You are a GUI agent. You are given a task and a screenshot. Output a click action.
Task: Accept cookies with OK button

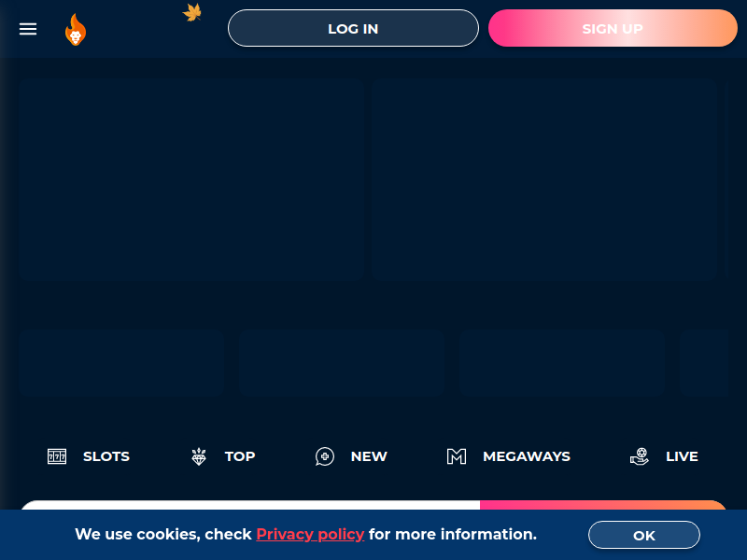point(644,535)
